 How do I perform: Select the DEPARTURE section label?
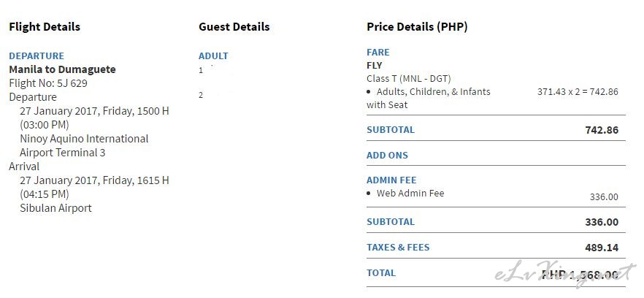37,56
